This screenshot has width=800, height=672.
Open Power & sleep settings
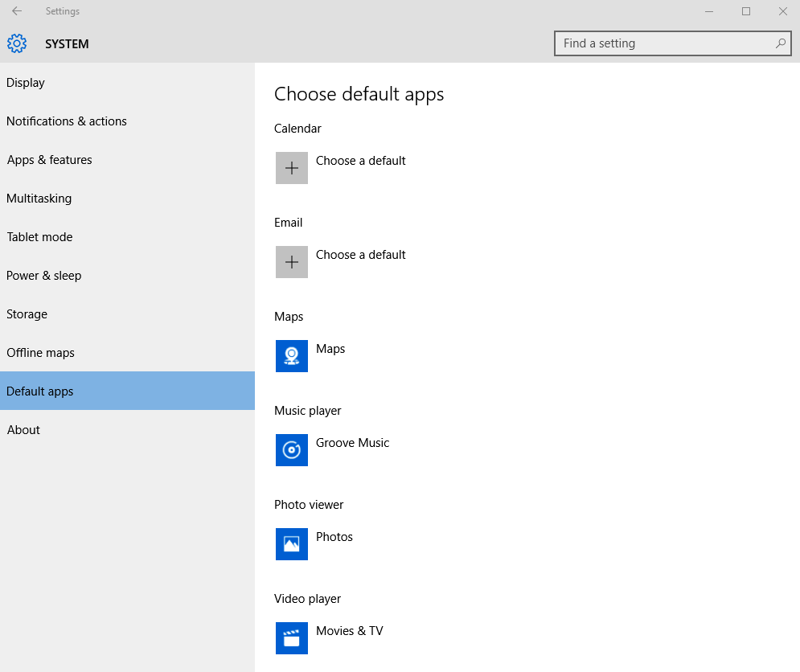44,276
